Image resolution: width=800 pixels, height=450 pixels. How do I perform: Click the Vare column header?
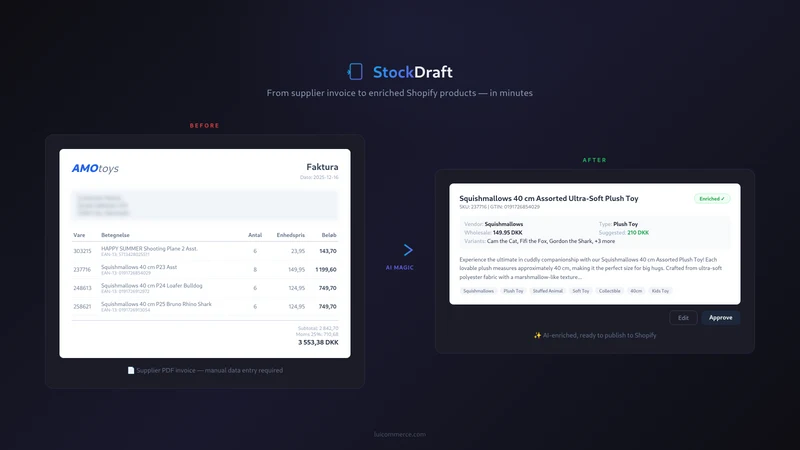79,235
